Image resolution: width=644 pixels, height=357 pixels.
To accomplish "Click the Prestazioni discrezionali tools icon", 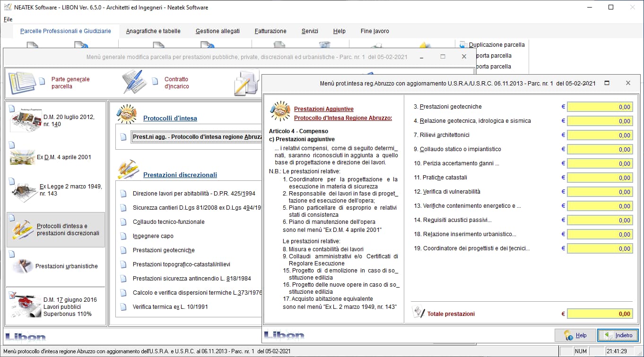I will point(128,170).
